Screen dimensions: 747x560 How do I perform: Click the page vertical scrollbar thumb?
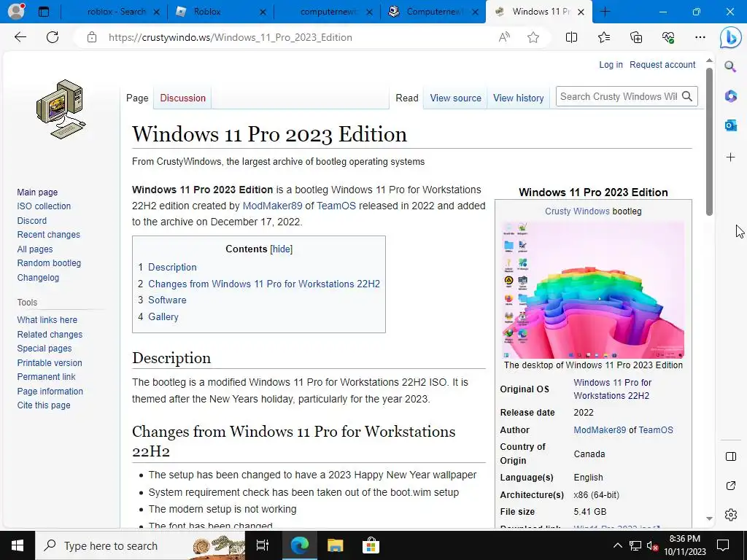point(709,141)
